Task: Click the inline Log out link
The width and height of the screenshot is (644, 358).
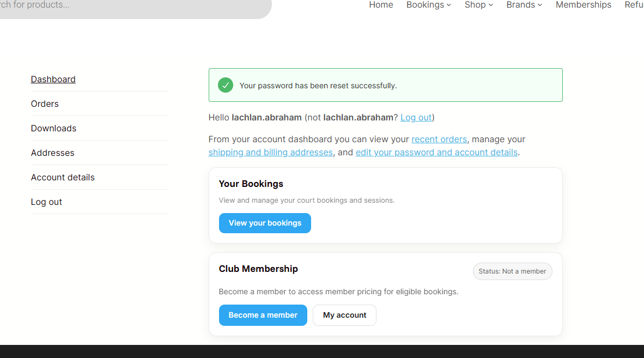Action: (416, 117)
